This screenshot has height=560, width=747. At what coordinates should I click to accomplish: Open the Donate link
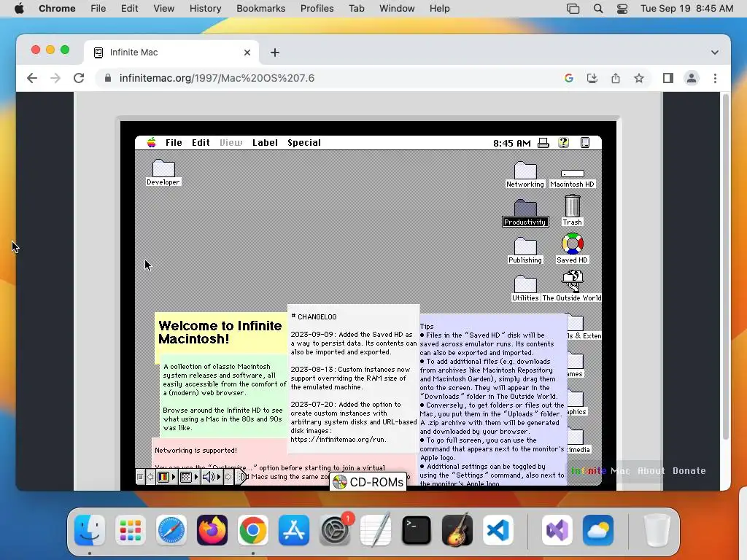pyautogui.click(x=689, y=470)
